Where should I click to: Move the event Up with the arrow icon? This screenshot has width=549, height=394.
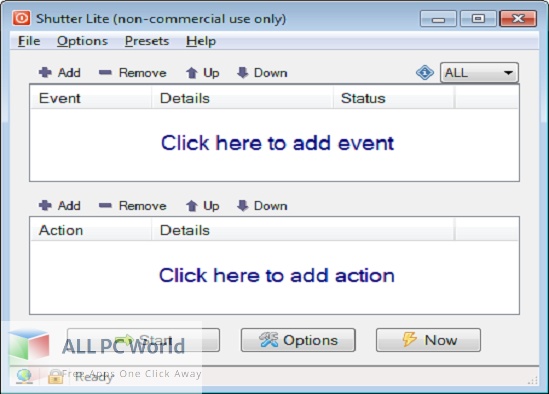point(192,73)
